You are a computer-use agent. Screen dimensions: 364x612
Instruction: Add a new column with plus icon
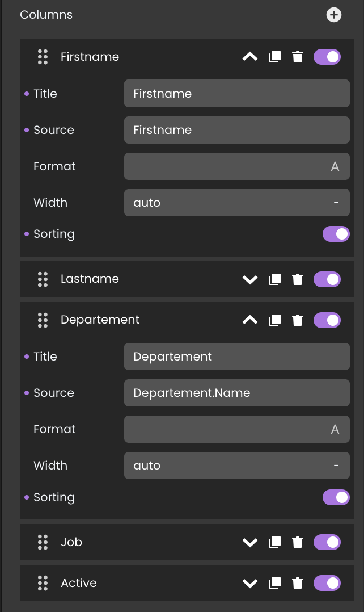(x=334, y=15)
